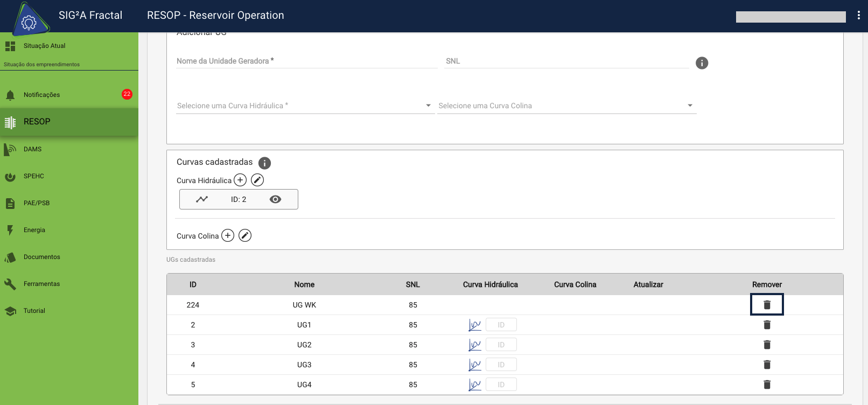868x405 pixels.
Task: Go to DAMS in the sidebar
Action: [32, 149]
